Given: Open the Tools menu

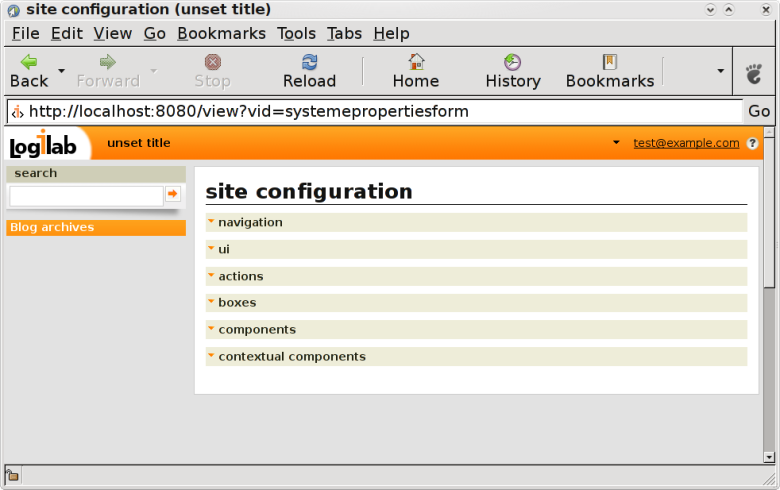Looking at the screenshot, I should 296,33.
